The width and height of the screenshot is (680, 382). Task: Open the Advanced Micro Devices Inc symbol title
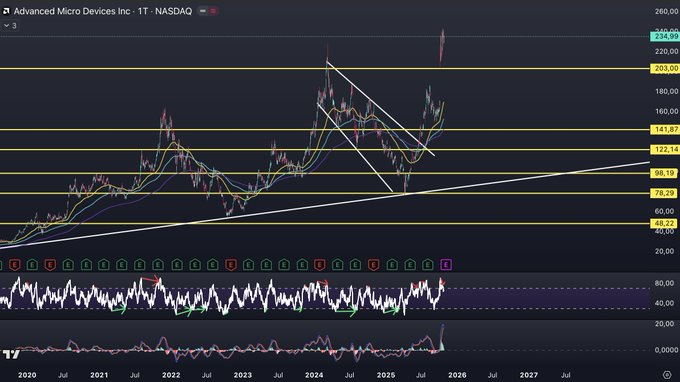click(72, 11)
